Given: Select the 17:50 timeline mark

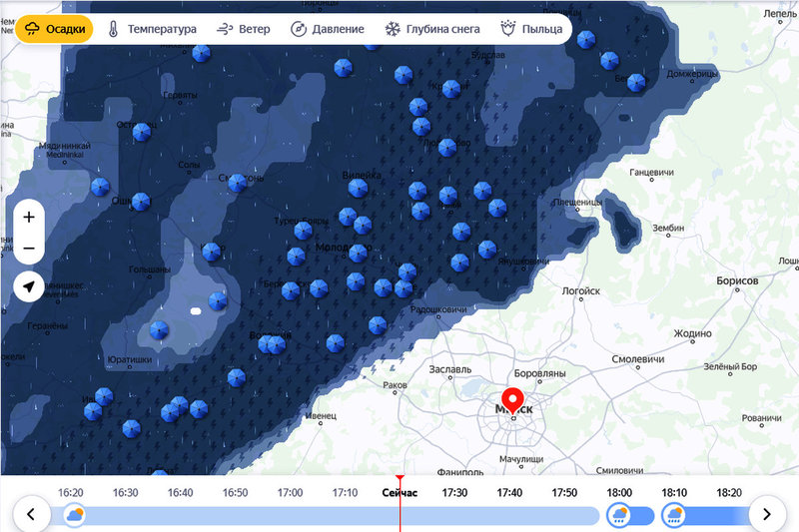Looking at the screenshot, I should click(x=564, y=493).
